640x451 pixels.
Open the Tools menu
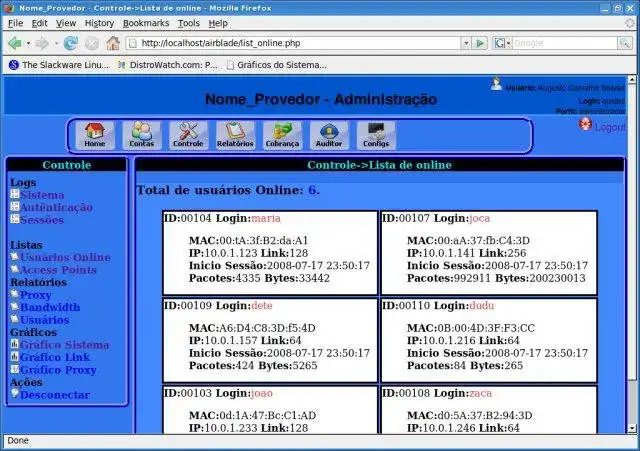click(x=189, y=23)
